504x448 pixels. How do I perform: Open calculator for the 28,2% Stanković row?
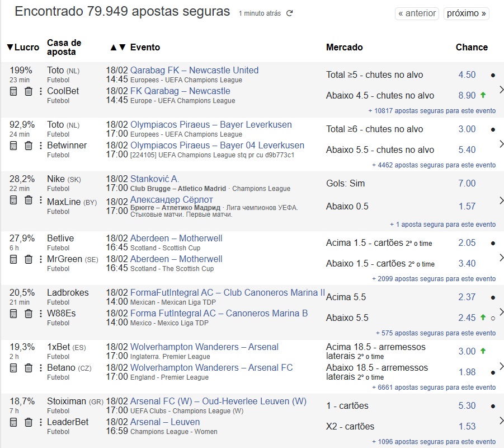point(13,200)
